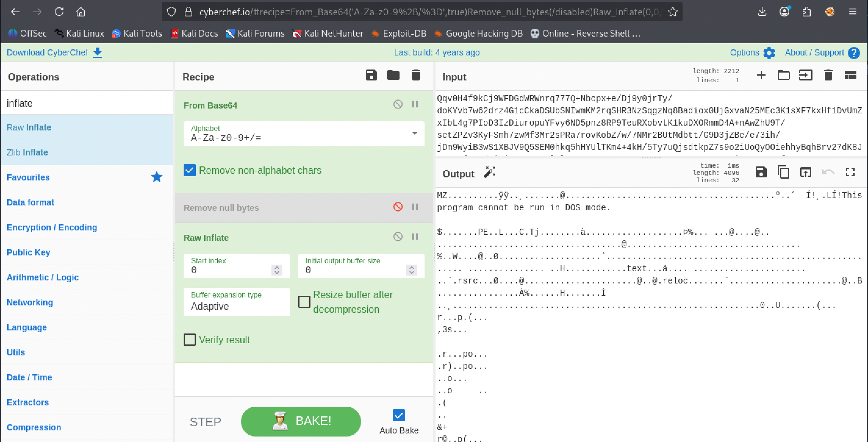Screen dimensions: 868x442
Task: Clear input and output trash icon
Action: pyautogui.click(x=828, y=75)
